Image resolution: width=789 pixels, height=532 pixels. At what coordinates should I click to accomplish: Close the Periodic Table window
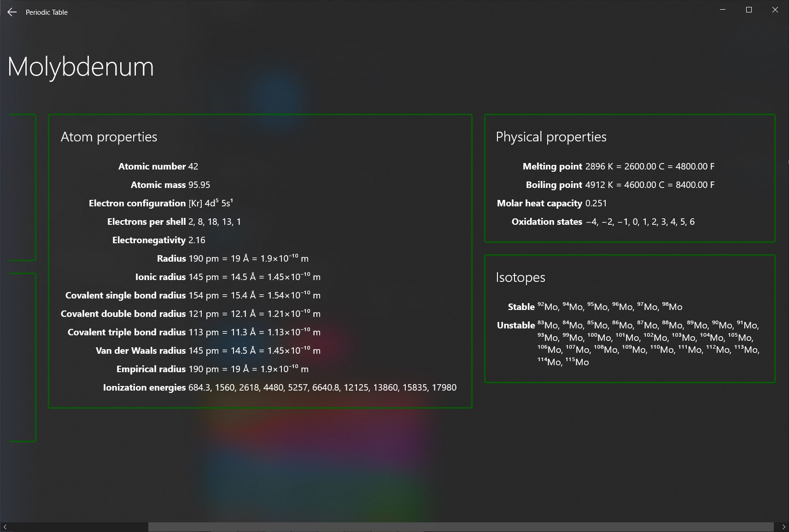(775, 10)
